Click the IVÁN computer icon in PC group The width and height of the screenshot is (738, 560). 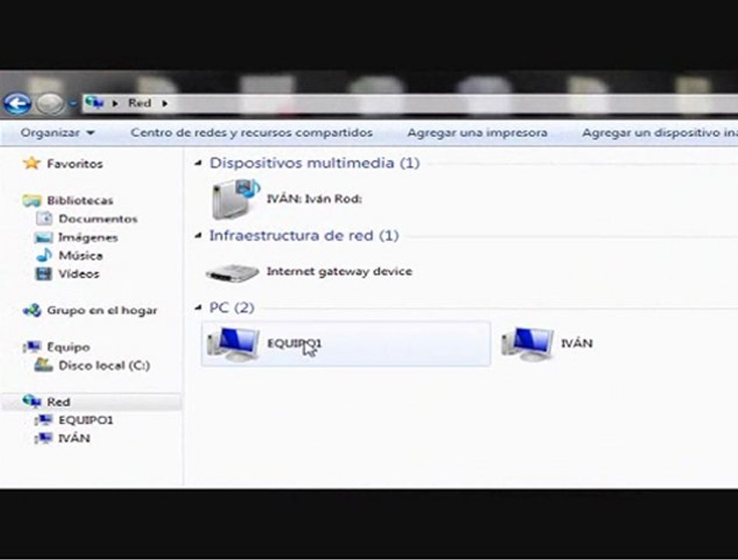pos(527,344)
